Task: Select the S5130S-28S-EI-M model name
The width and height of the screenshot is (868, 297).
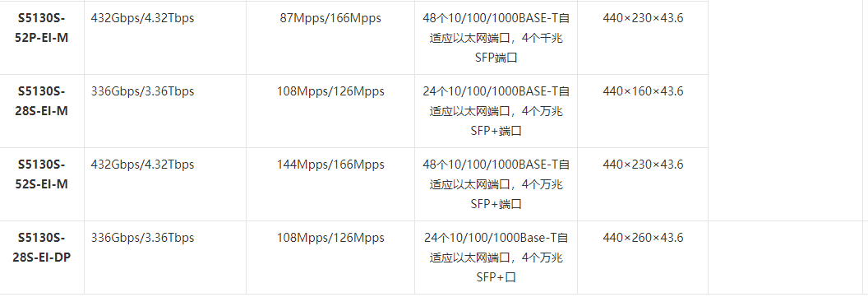Action: [x=42, y=101]
